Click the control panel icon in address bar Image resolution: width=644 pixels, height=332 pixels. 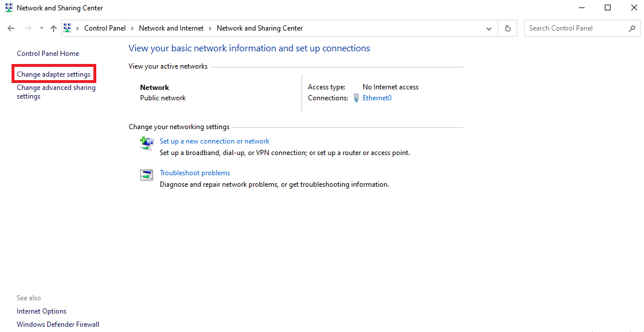coord(67,28)
